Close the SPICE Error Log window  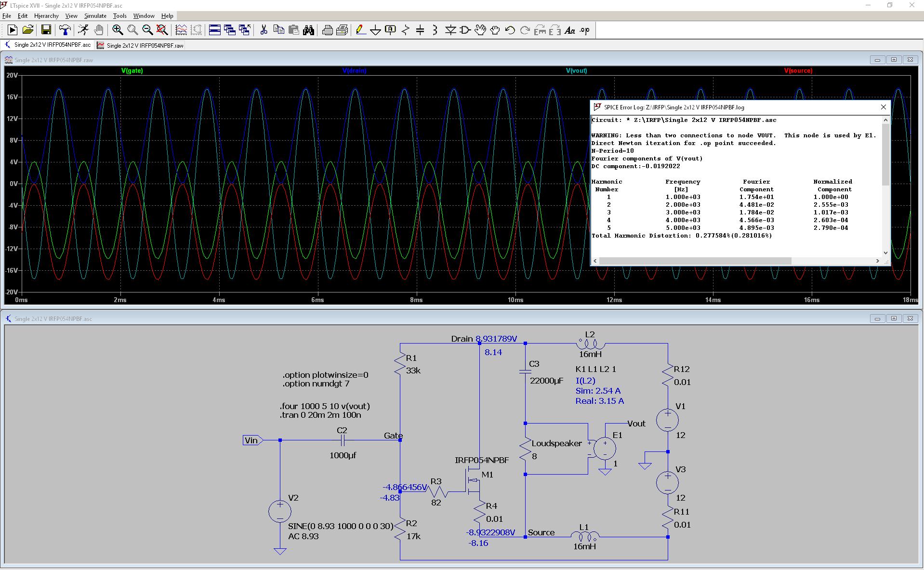(883, 107)
